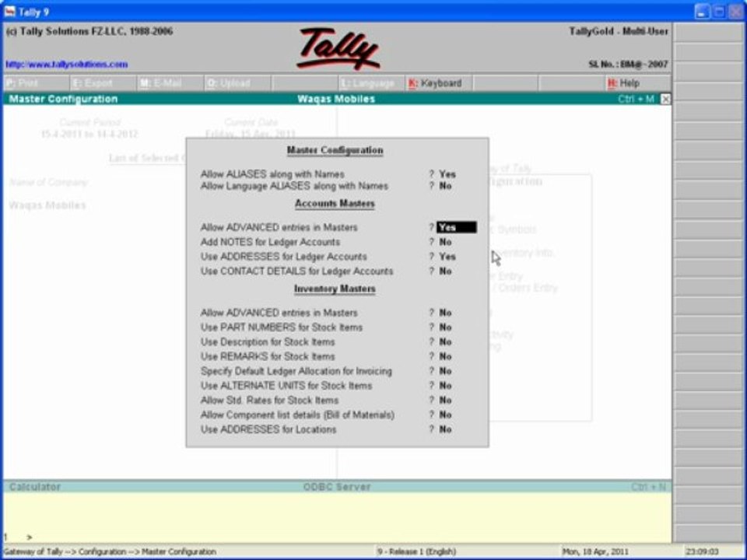The height and width of the screenshot is (560, 747).
Task: Click the Waqas Mobiles title in header bar
Action: click(336, 99)
